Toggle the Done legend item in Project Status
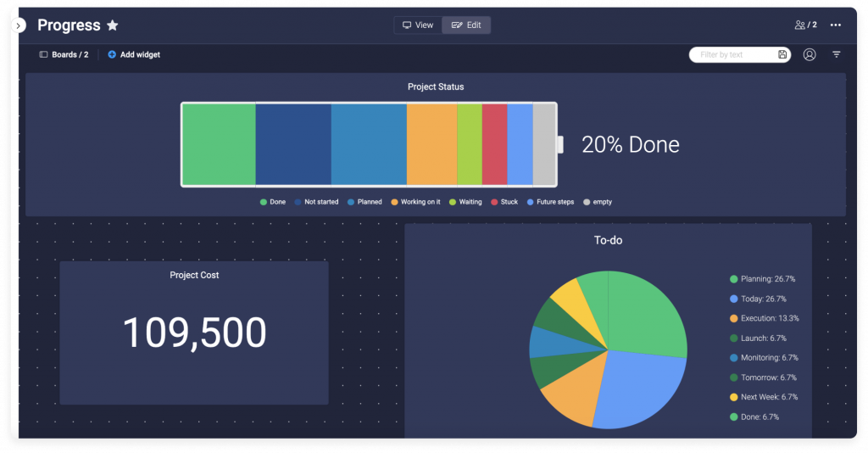Image resolution: width=868 pixels, height=453 pixels. [273, 202]
